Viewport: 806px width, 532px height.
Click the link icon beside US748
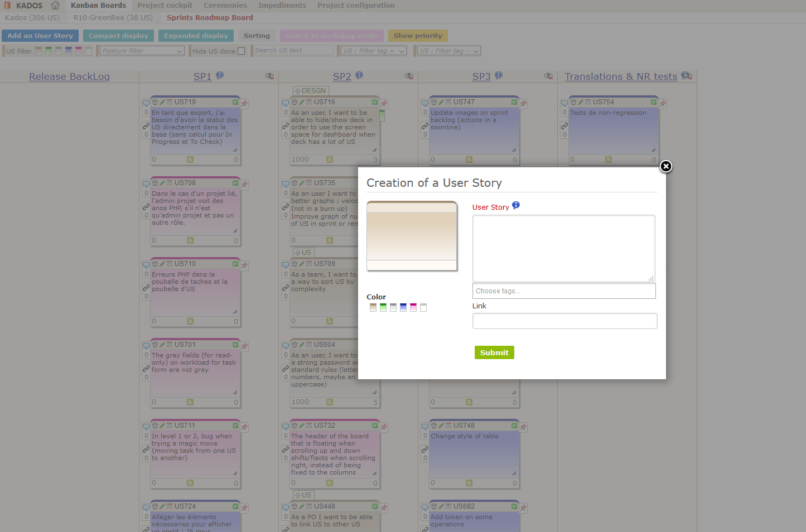tap(424, 449)
